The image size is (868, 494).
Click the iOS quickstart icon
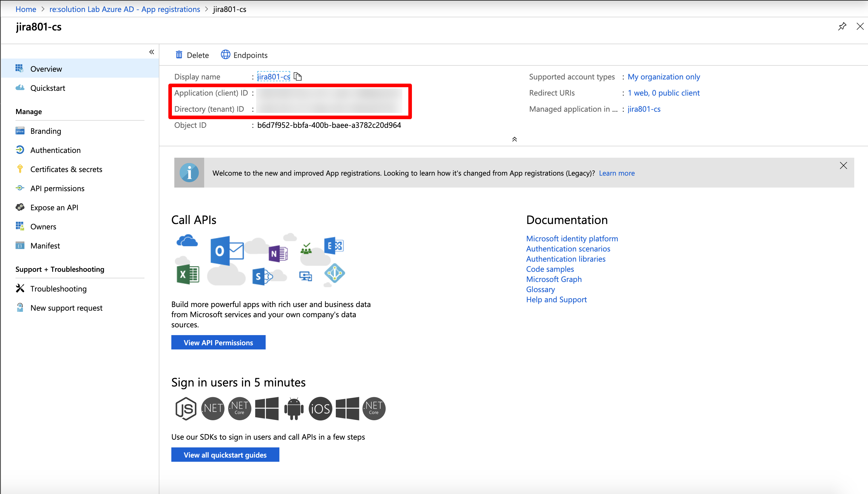[x=320, y=409]
